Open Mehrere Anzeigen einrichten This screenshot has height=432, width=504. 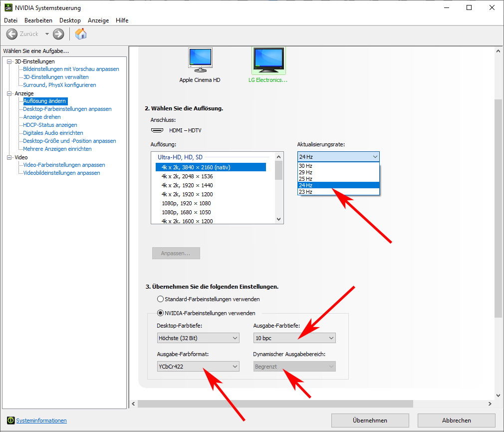pos(57,149)
